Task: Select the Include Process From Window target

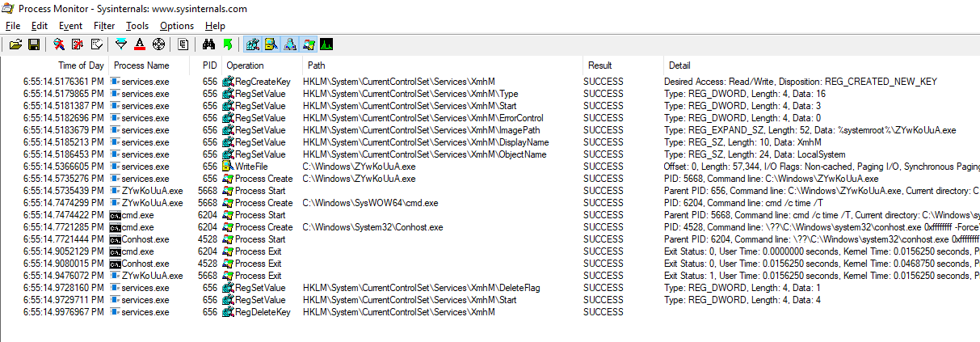Action: point(158,44)
